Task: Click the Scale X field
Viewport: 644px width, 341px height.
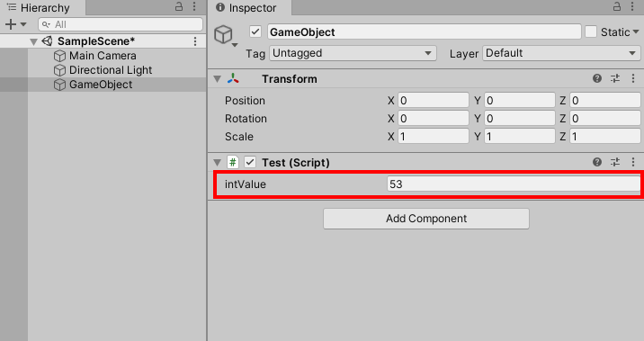Action: point(434,137)
